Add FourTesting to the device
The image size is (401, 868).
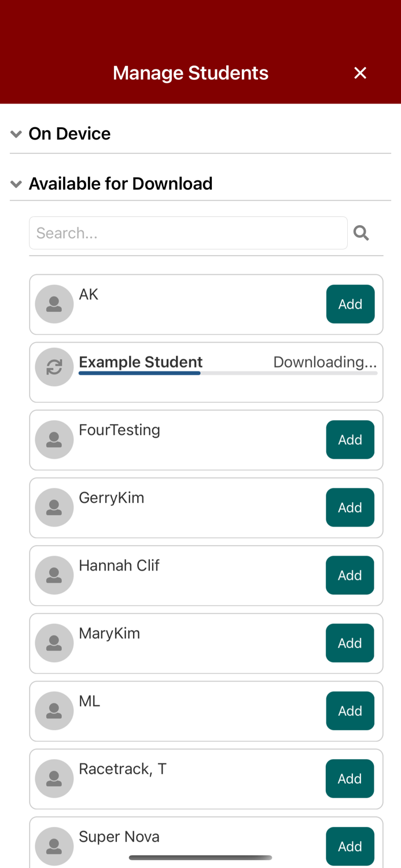350,440
